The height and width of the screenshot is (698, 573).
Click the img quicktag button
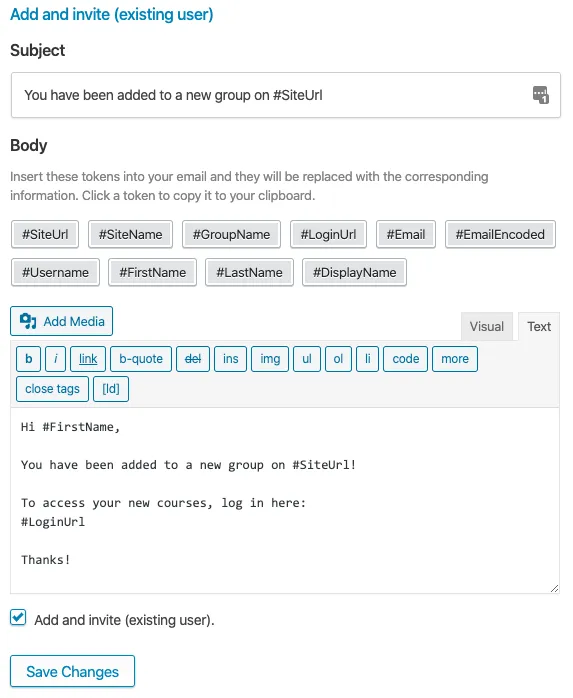[x=270, y=359]
